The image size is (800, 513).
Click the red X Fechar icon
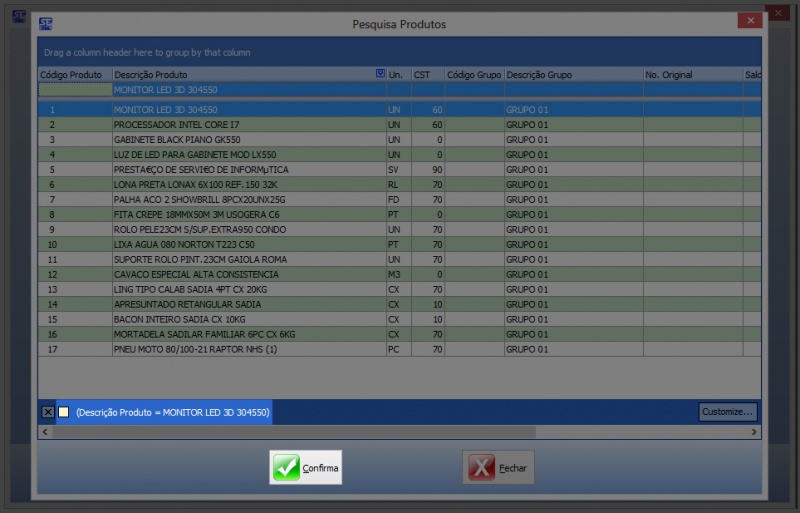482,468
